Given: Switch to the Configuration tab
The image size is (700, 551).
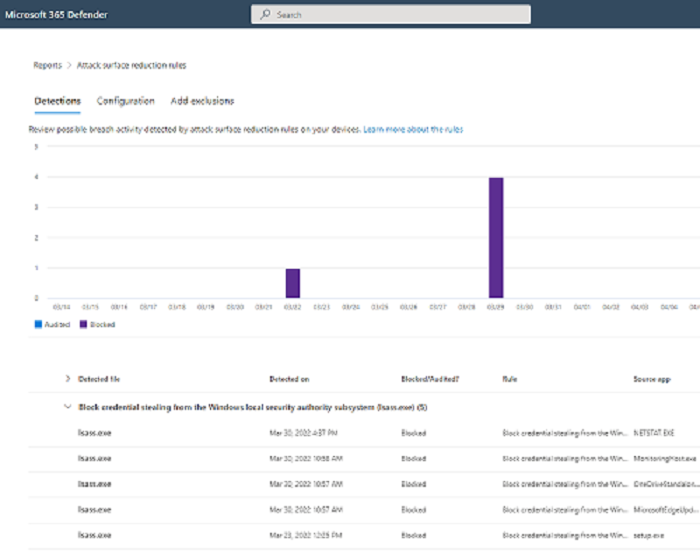Looking at the screenshot, I should coord(125,101).
